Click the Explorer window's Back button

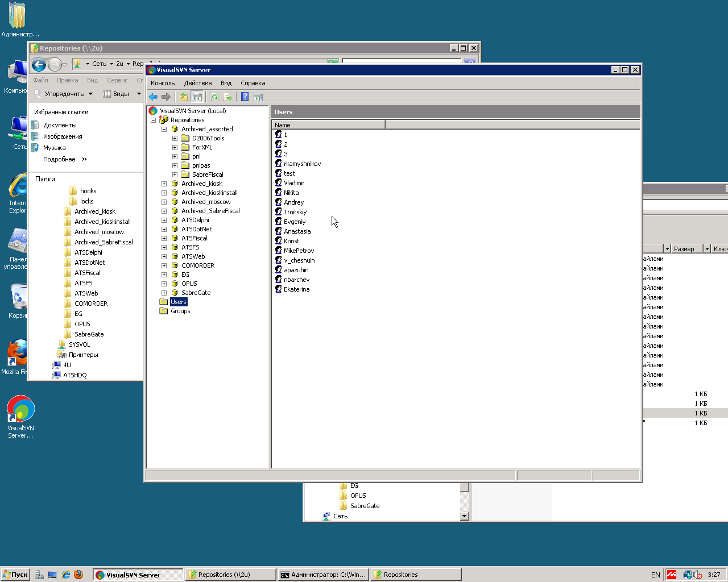(x=39, y=65)
